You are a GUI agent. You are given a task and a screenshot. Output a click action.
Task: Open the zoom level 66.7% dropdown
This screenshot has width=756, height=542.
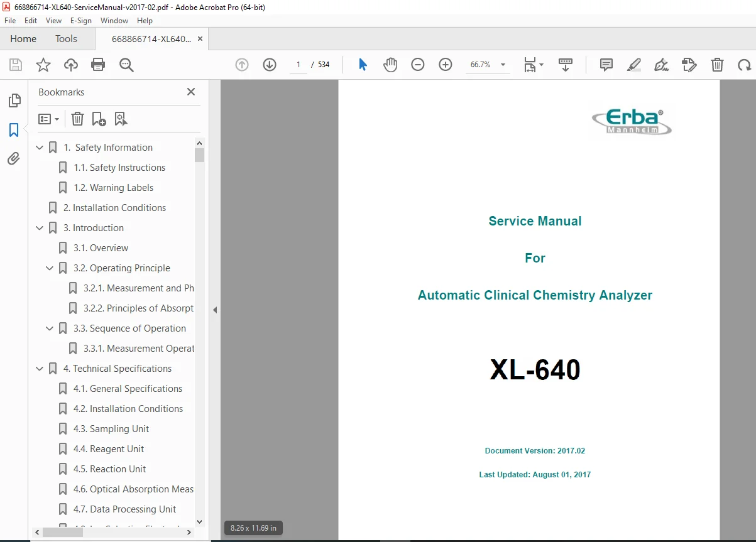click(x=503, y=65)
